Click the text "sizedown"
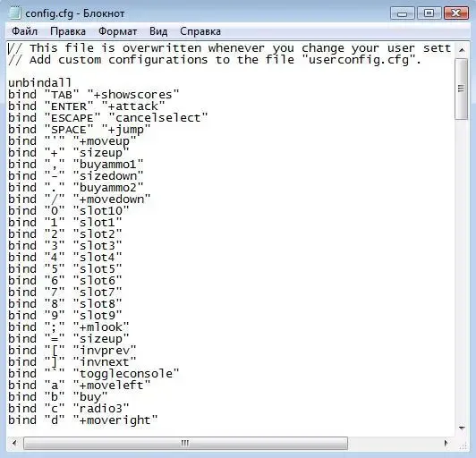Viewport: 476px width, 458px height. pyautogui.click(x=108, y=175)
